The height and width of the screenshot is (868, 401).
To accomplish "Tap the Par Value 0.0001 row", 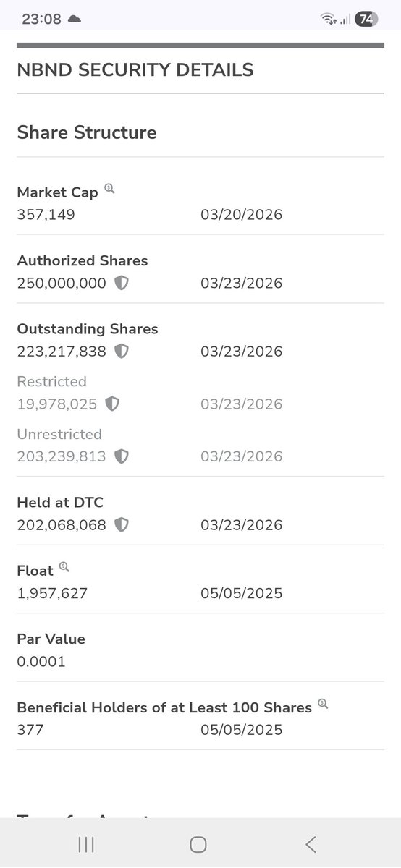I will pos(200,650).
